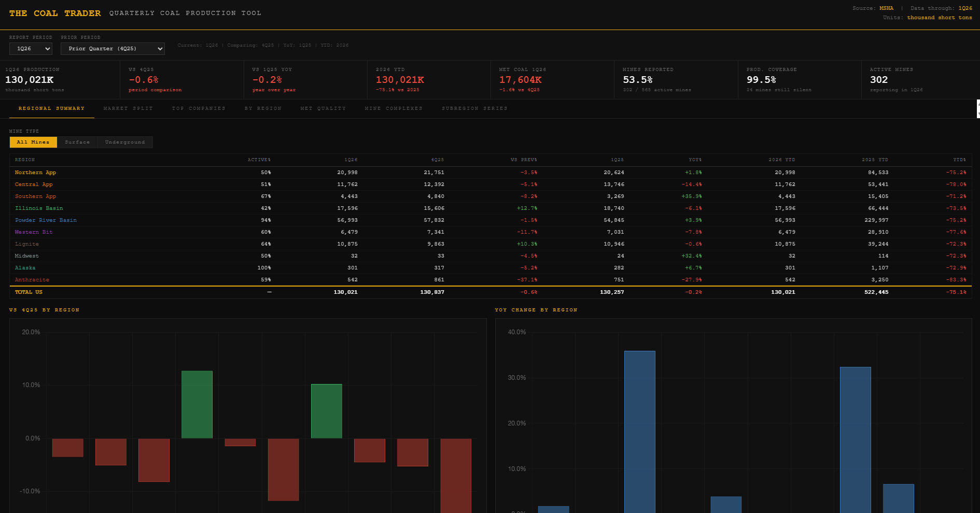
Task: Open the Top Companies tab
Action: click(x=199, y=108)
